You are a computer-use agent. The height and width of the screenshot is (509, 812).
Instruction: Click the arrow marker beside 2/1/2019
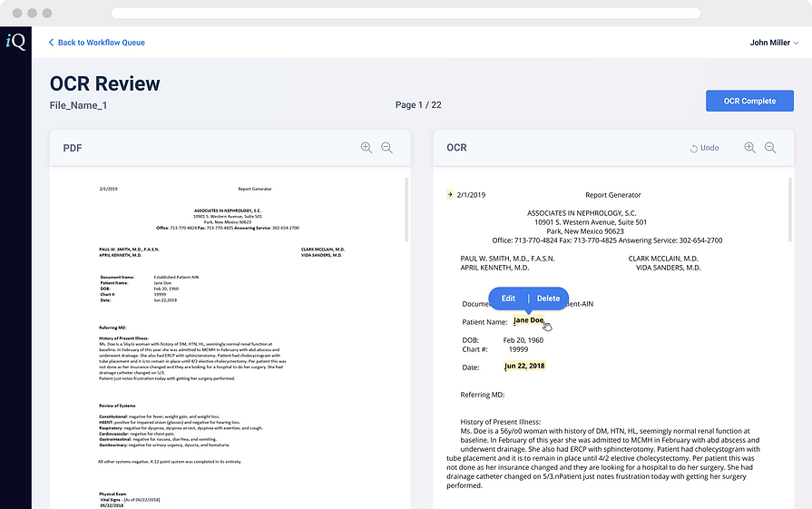coord(449,195)
